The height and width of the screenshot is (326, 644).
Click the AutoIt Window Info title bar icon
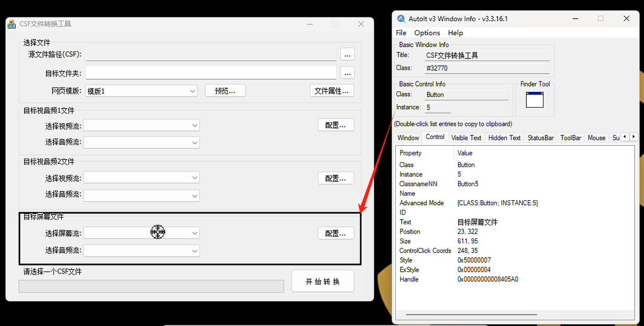pos(401,19)
